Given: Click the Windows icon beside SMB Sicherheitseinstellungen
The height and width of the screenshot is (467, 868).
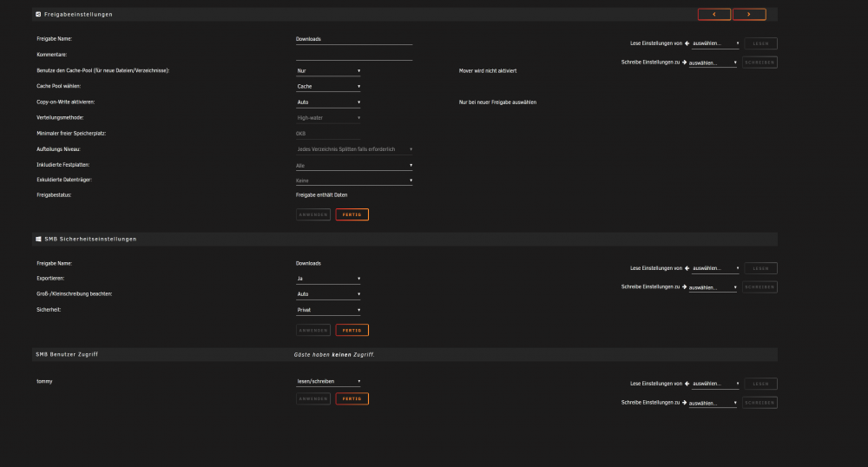Looking at the screenshot, I should [38, 239].
